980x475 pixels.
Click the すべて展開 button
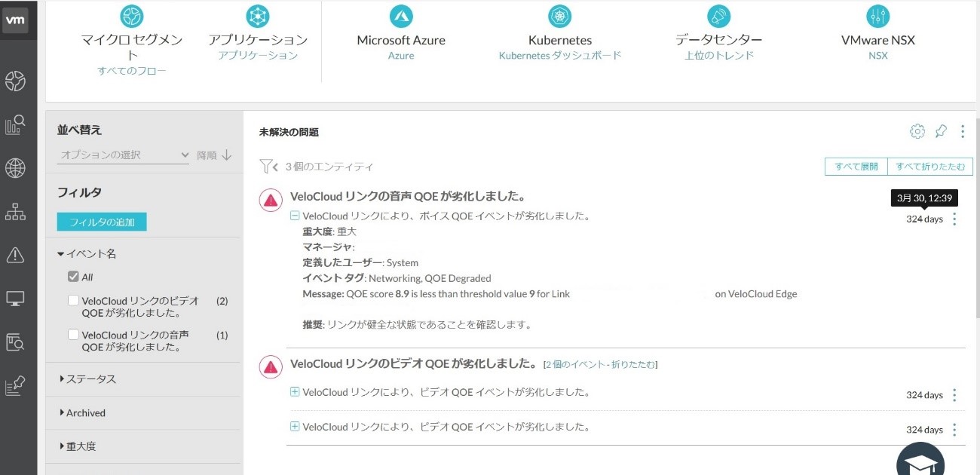856,167
